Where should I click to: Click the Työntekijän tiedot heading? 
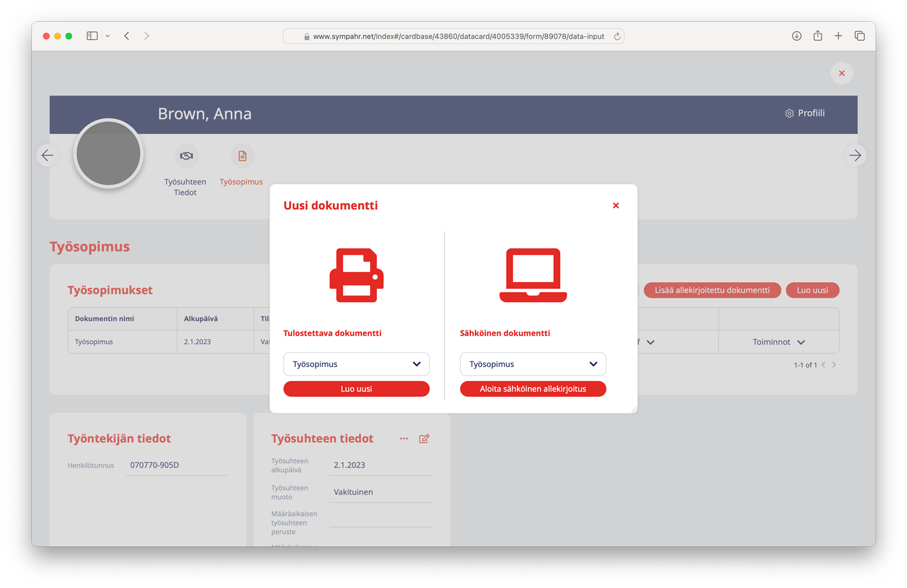pyautogui.click(x=119, y=439)
